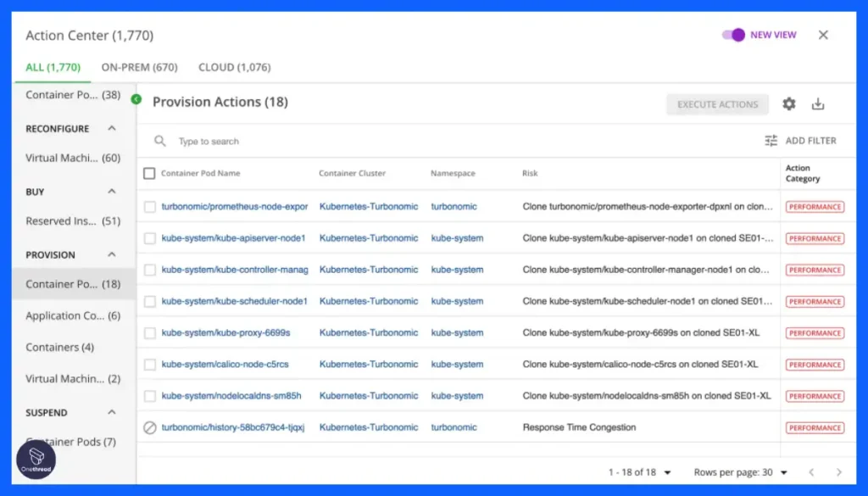Open turbonomic/history-58bc679c4-tjqxj pod link

pyautogui.click(x=233, y=427)
